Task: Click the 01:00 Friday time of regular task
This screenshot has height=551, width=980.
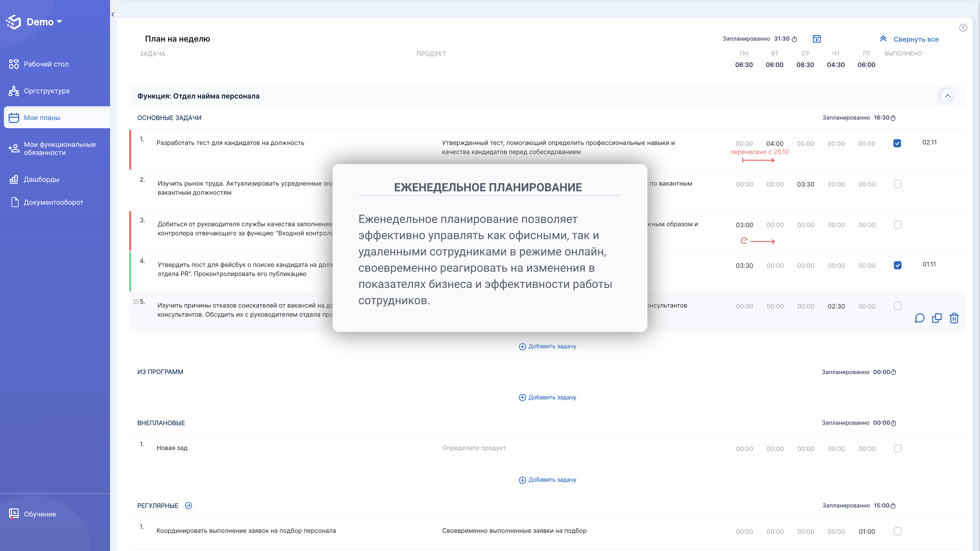Action: click(x=867, y=532)
